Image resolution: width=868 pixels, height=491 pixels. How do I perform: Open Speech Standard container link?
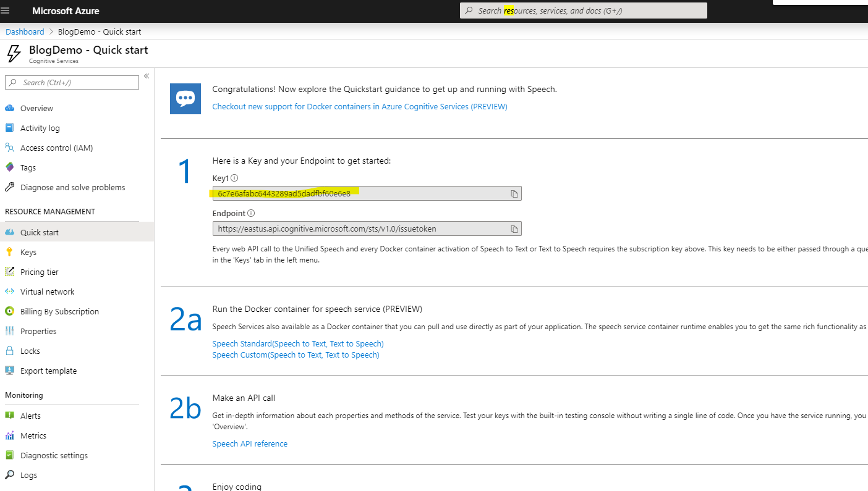pyautogui.click(x=298, y=343)
